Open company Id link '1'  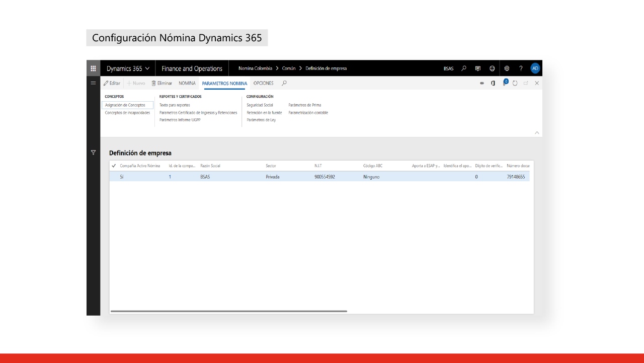(170, 177)
